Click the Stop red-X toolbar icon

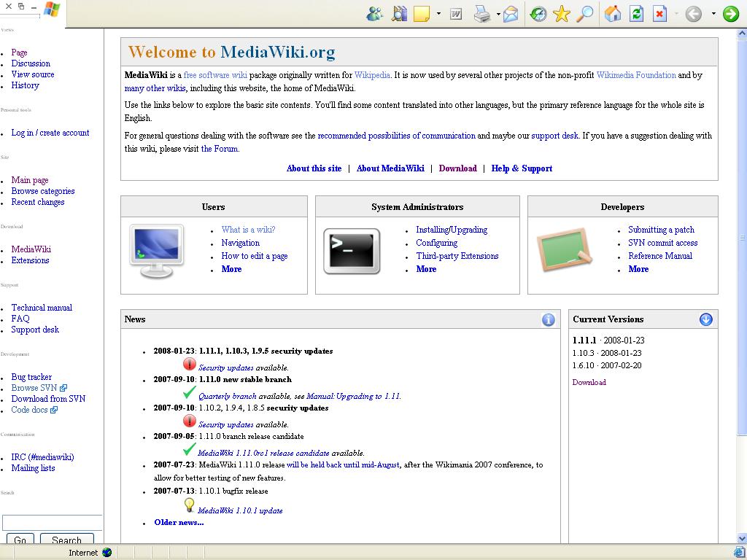tap(659, 14)
